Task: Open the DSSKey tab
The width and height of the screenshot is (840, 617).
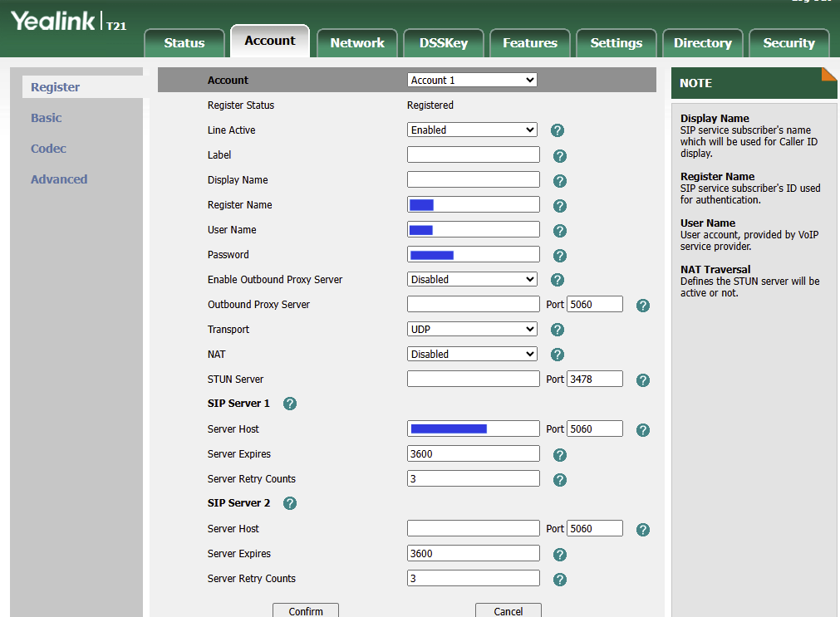Action: coord(444,43)
